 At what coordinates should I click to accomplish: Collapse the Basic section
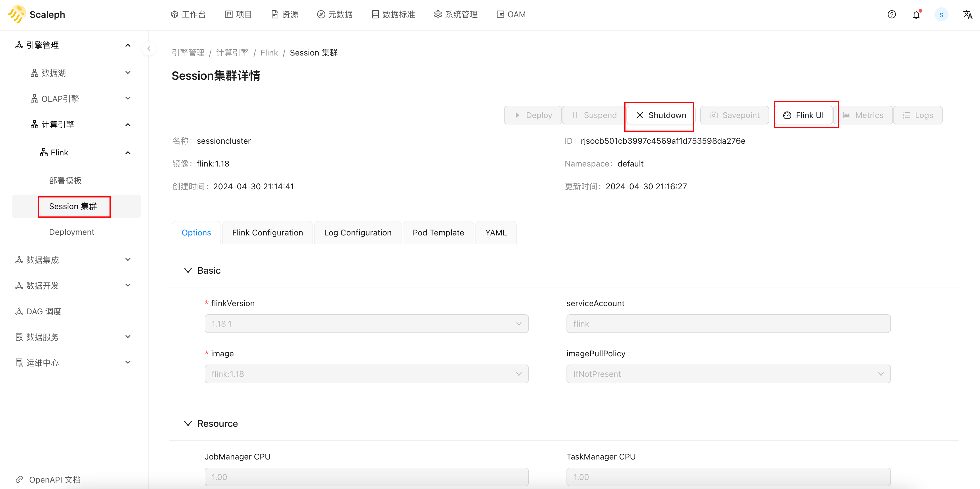188,270
